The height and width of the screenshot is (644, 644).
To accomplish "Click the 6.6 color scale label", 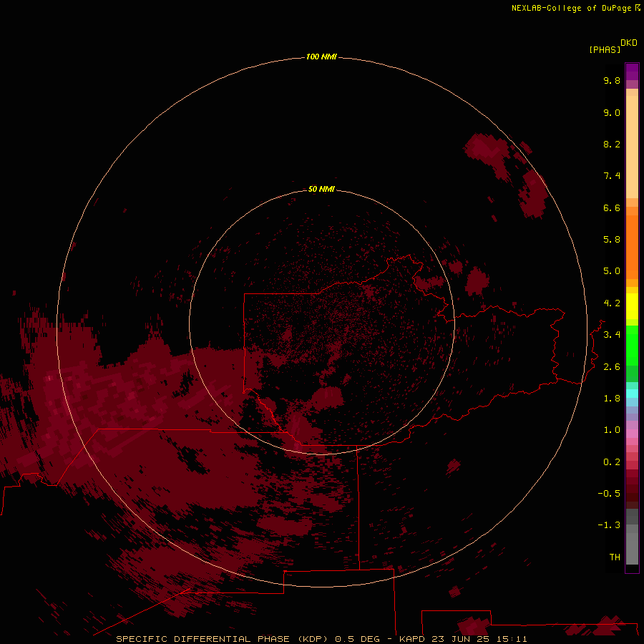I will point(612,208).
